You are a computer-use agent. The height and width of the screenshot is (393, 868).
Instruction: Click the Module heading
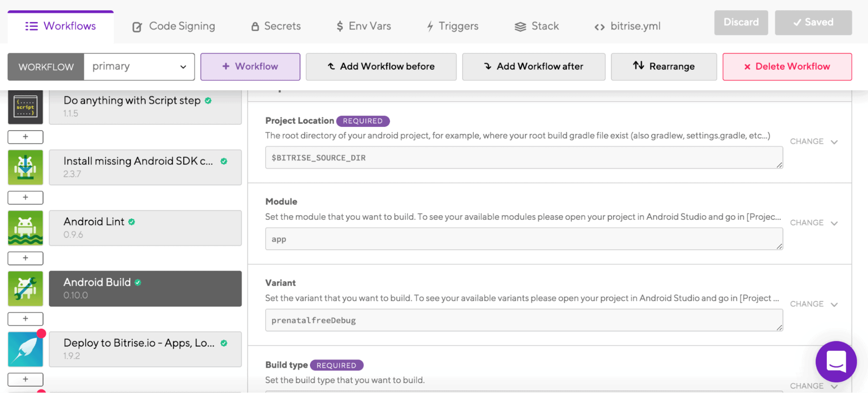(281, 202)
